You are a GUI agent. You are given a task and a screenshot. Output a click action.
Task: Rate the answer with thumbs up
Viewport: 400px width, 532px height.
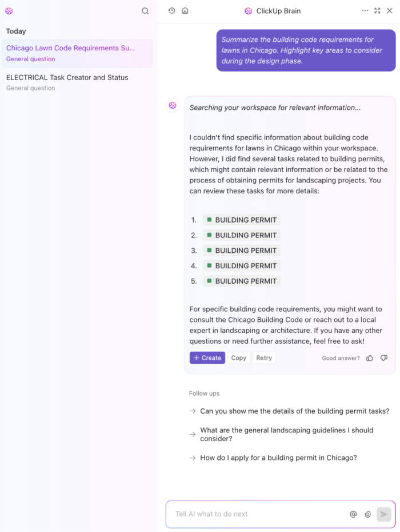(x=370, y=358)
